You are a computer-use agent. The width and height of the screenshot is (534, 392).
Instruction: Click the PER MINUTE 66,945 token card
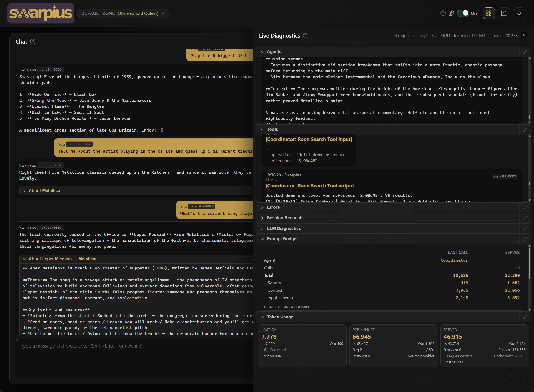tap(393, 345)
